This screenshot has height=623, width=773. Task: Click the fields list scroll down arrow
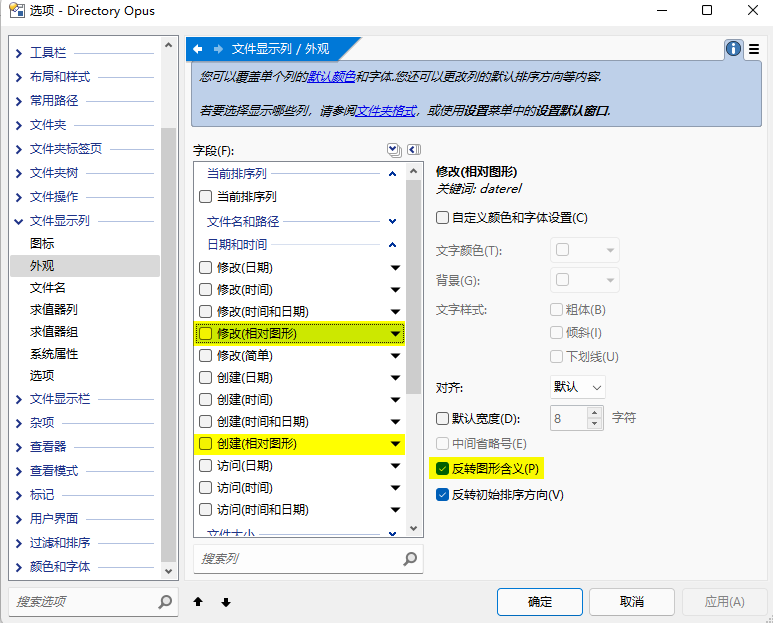414,528
